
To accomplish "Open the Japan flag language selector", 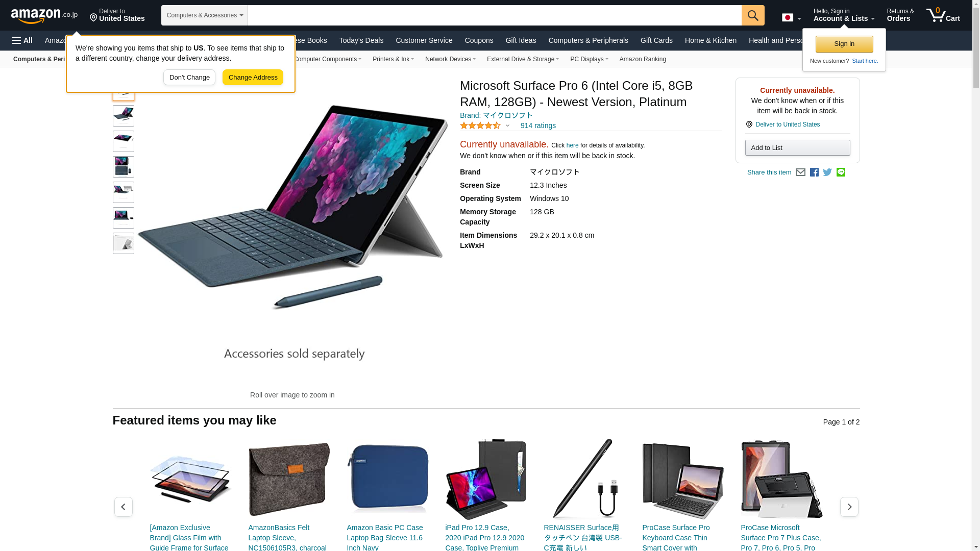I will 791,17.
